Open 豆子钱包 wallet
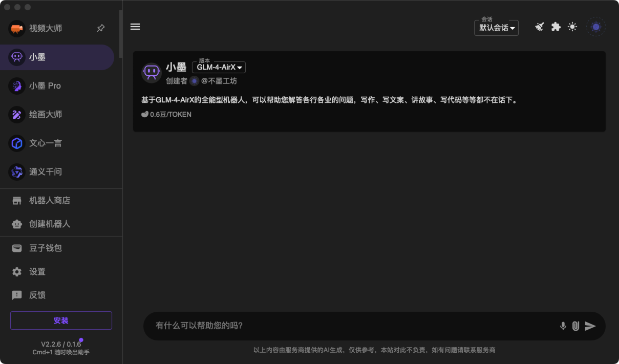 tap(61, 248)
